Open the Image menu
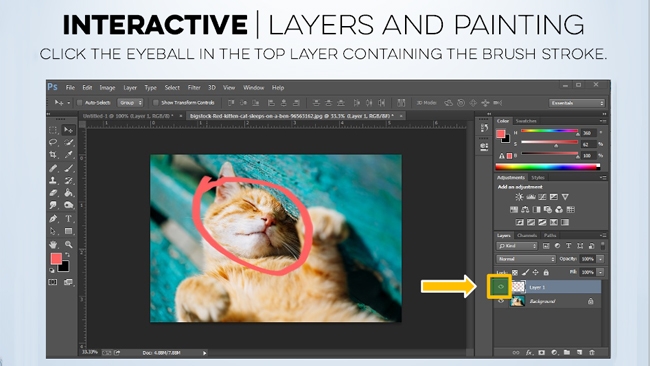Image resolution: width=650 pixels, height=366 pixels. click(x=107, y=87)
